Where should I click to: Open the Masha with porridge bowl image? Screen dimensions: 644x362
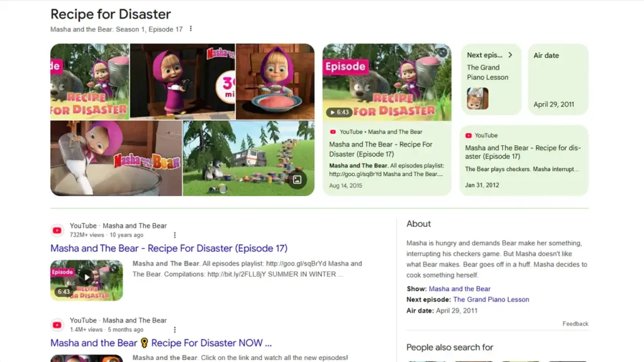click(275, 82)
